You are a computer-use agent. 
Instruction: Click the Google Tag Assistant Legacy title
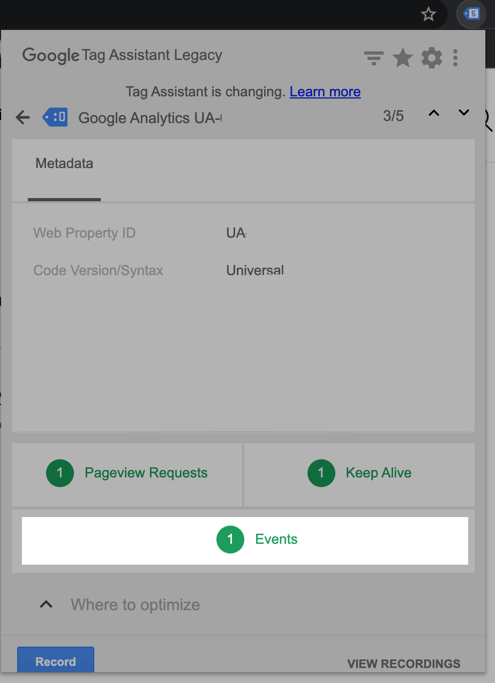click(122, 55)
